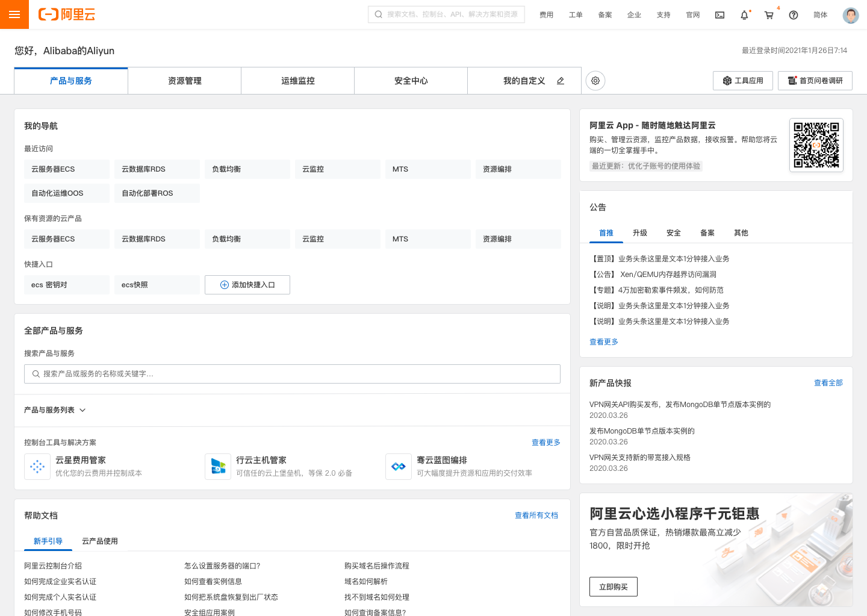Click 查看更多 in announcements panel
The image size is (867, 616).
(x=604, y=342)
